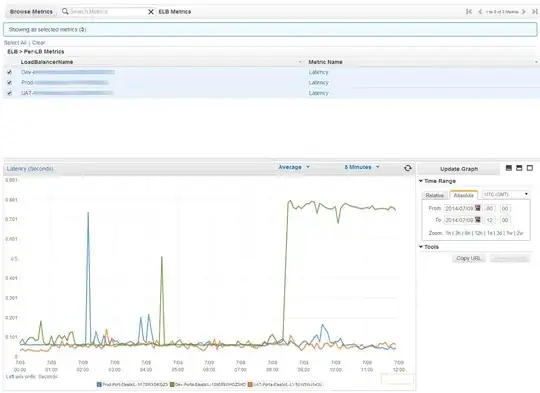Click the Update Graph button
This screenshot has width=540, height=393.
(459, 169)
